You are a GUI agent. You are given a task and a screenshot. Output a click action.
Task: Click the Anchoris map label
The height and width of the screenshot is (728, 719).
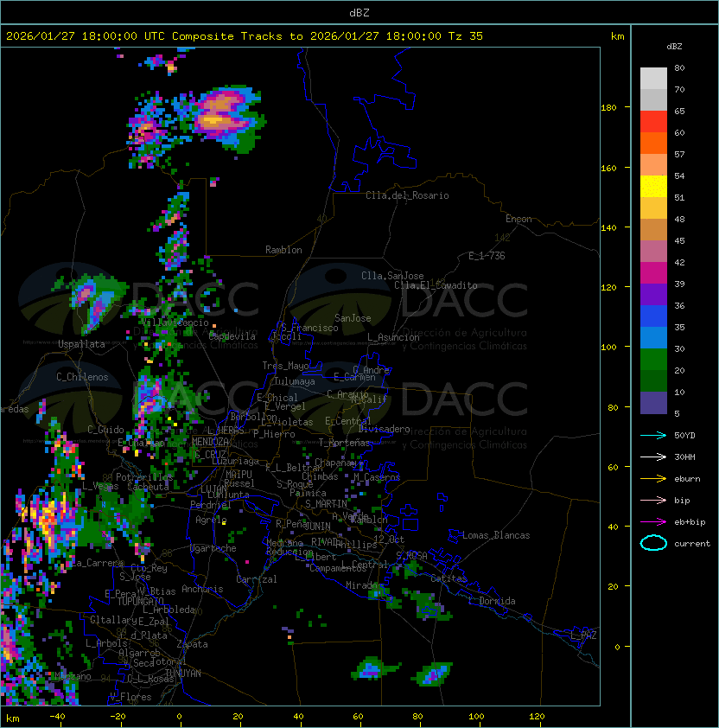202,589
